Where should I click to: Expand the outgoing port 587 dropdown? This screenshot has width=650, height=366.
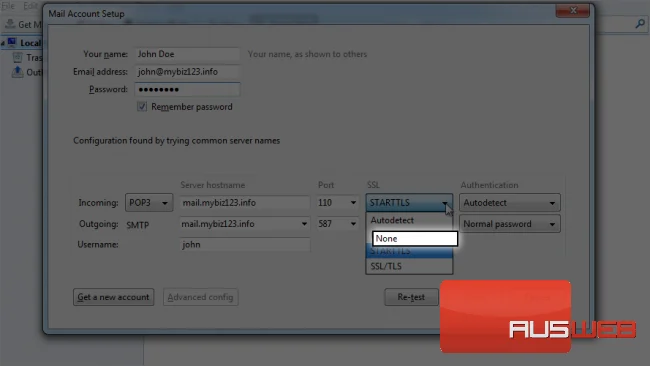tap(353, 224)
